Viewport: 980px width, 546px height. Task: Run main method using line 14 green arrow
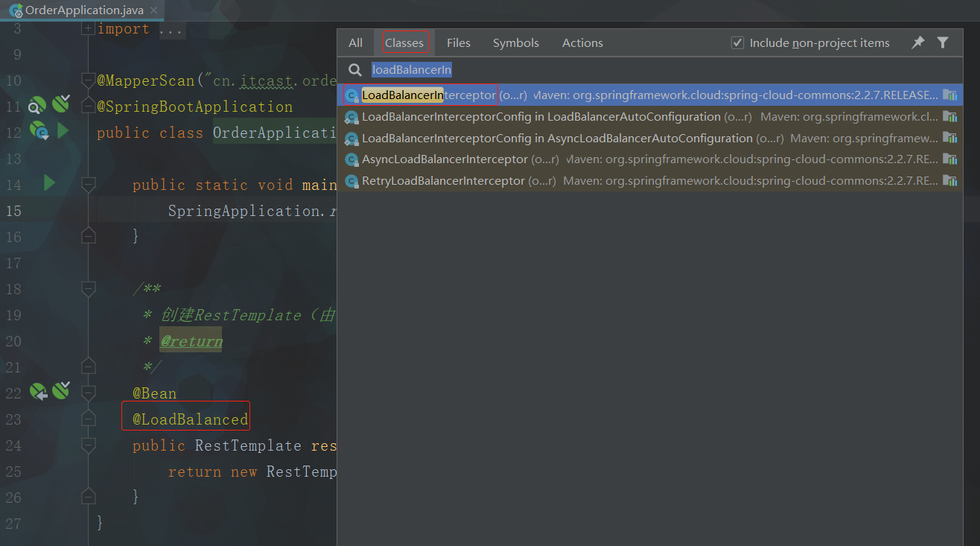pos(49,182)
